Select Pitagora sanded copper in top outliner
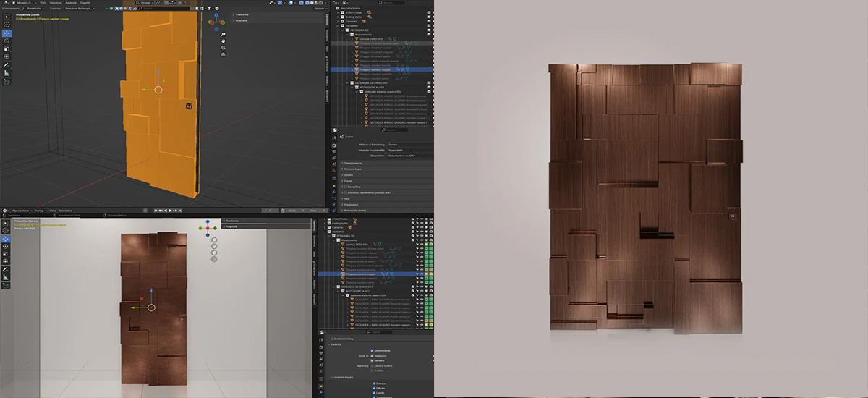Viewport: 868px width, 398px height. coord(374,69)
